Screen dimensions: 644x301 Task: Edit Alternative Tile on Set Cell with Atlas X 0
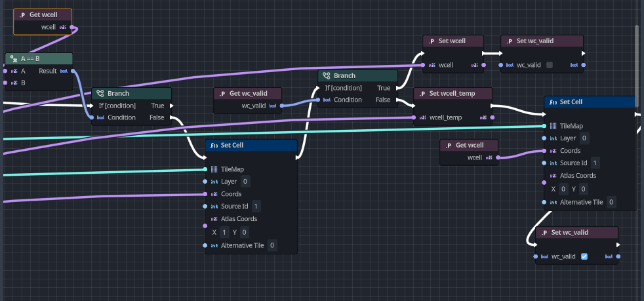click(x=611, y=202)
